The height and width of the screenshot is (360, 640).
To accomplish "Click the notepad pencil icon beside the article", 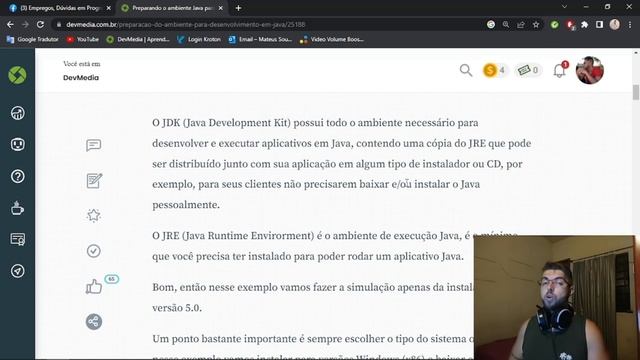I will pos(94,180).
